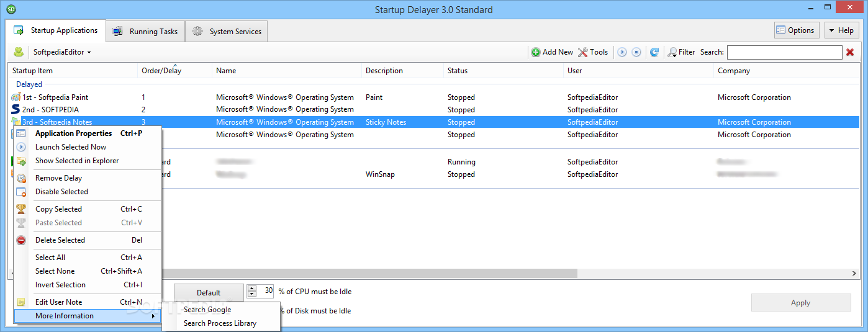Select Disable Selected in context menu
The image size is (868, 332).
[88, 192]
